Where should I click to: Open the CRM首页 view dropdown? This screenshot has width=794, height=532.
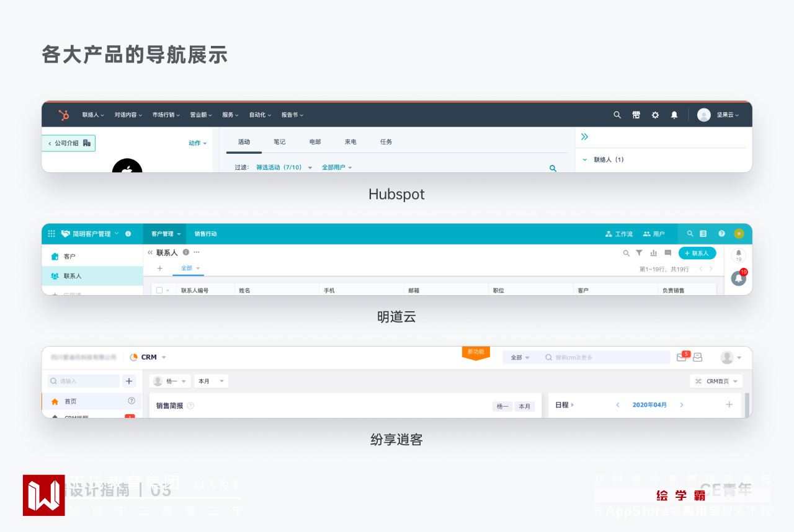(716, 381)
